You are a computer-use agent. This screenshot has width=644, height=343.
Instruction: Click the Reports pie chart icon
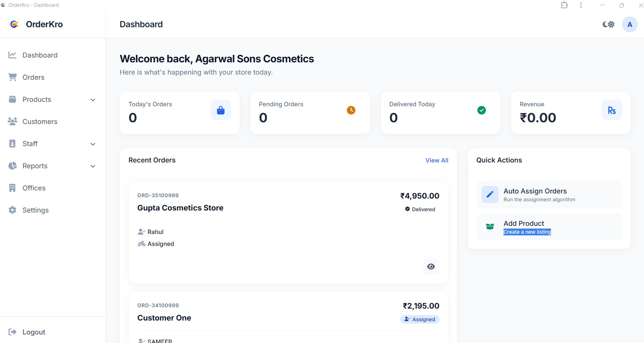point(12,166)
